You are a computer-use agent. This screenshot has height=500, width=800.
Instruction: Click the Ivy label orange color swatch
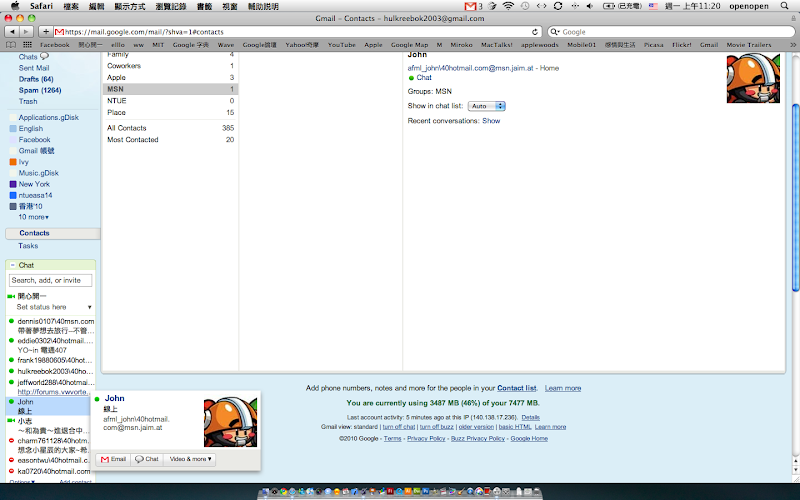[x=13, y=162]
